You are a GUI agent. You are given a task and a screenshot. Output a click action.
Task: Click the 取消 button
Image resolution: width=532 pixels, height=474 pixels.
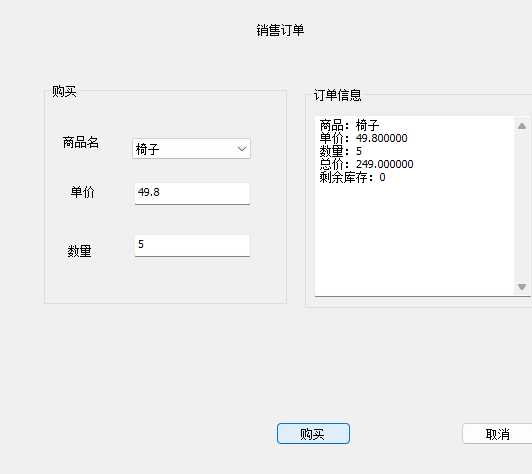497,433
